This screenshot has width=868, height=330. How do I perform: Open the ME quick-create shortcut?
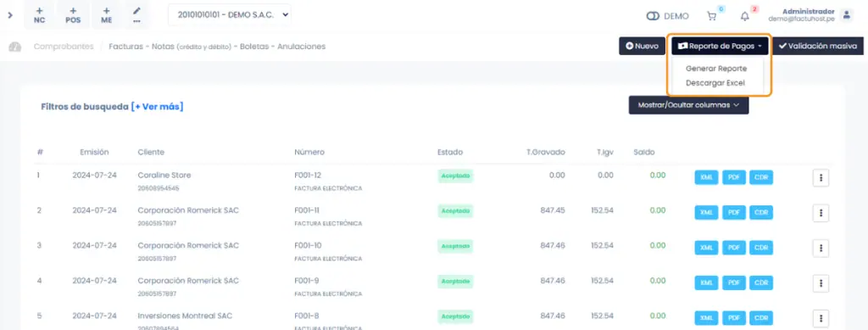106,15
